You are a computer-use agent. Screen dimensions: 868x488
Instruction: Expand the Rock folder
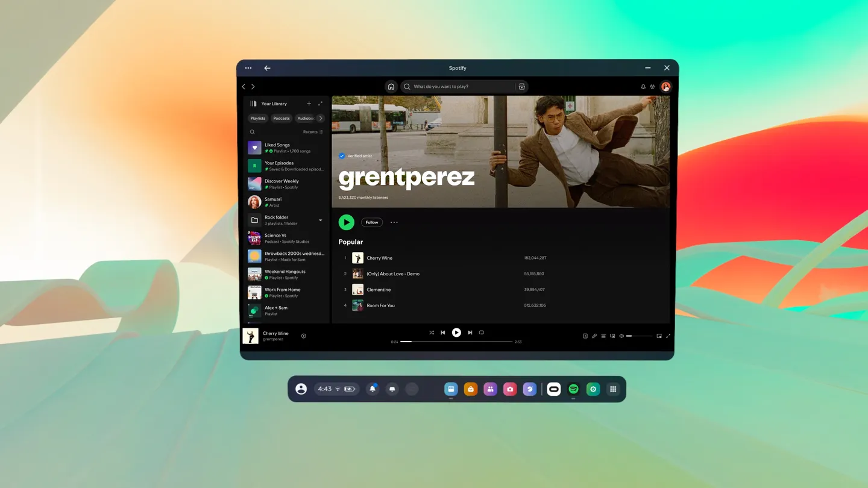click(x=321, y=220)
